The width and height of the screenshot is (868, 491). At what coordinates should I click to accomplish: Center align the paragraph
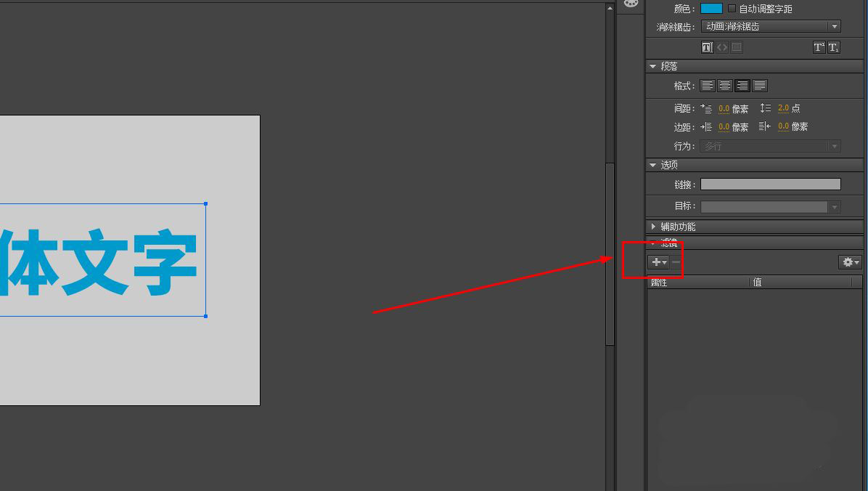tap(724, 85)
